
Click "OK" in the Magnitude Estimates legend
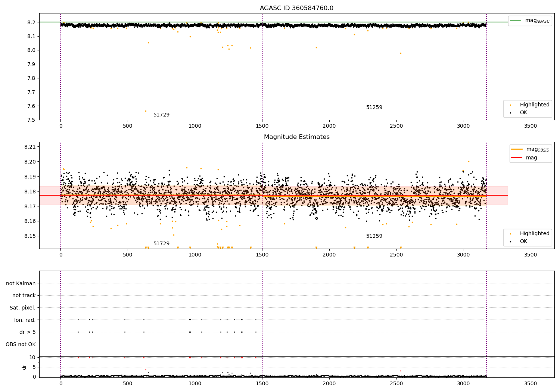click(523, 242)
